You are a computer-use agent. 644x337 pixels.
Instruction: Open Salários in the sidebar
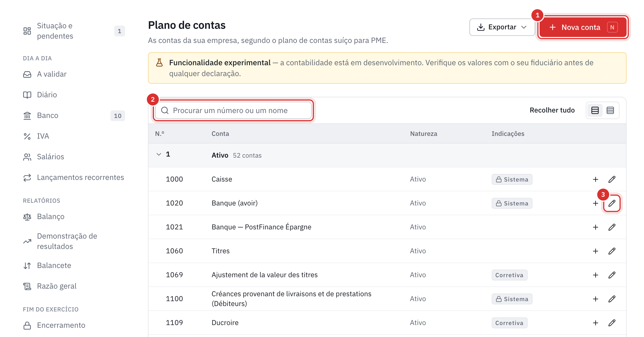point(74,157)
